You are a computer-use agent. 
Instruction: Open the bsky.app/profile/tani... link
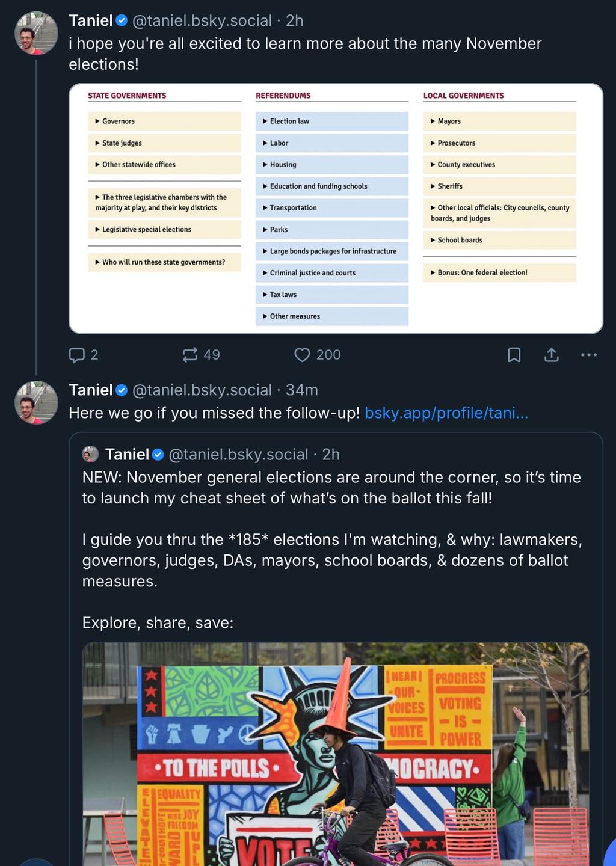[x=446, y=413]
